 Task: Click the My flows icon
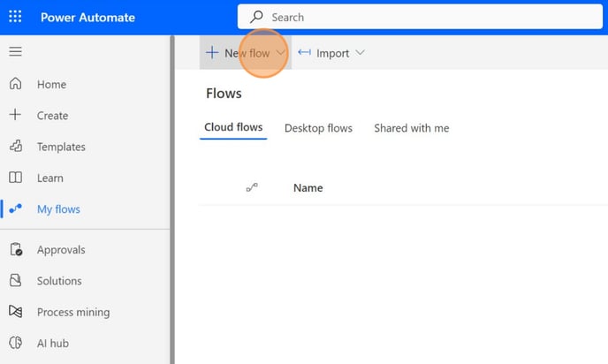click(x=16, y=209)
